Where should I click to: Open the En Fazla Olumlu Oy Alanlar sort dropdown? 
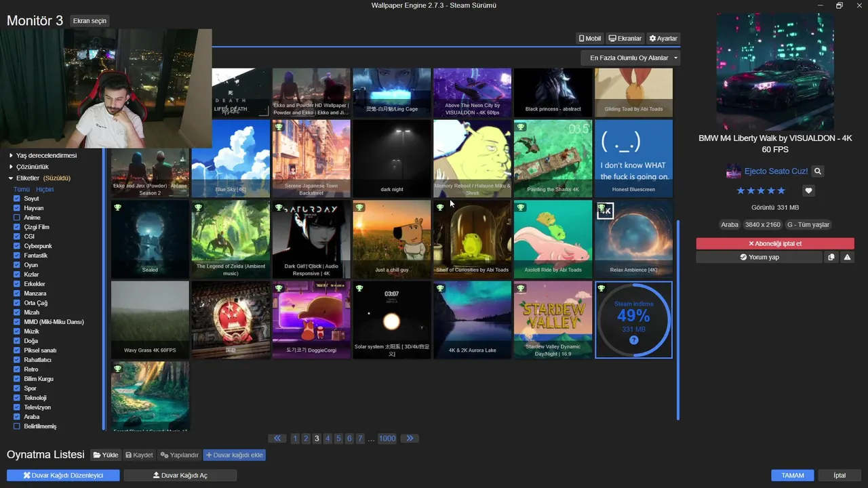pos(630,58)
